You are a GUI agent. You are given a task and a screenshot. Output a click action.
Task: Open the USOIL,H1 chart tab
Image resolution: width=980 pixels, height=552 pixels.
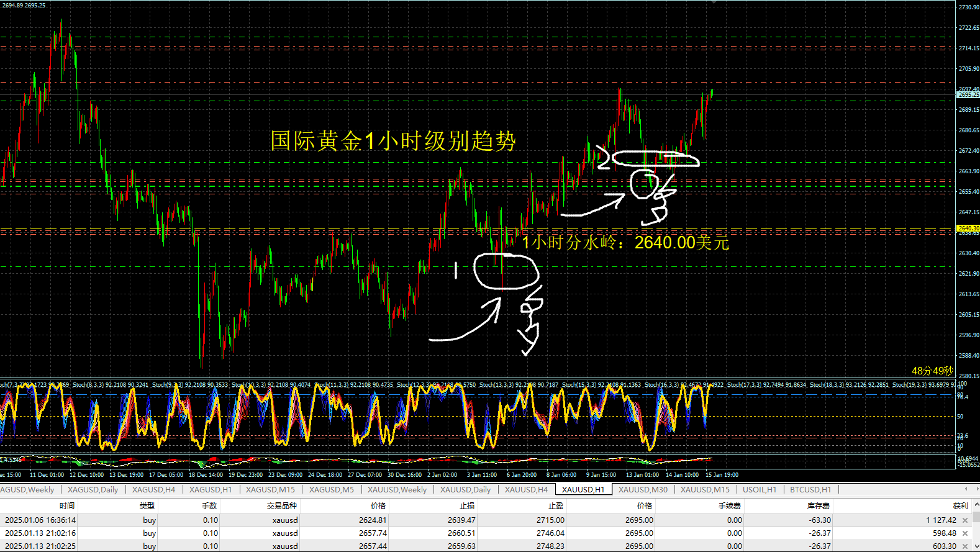click(x=759, y=490)
